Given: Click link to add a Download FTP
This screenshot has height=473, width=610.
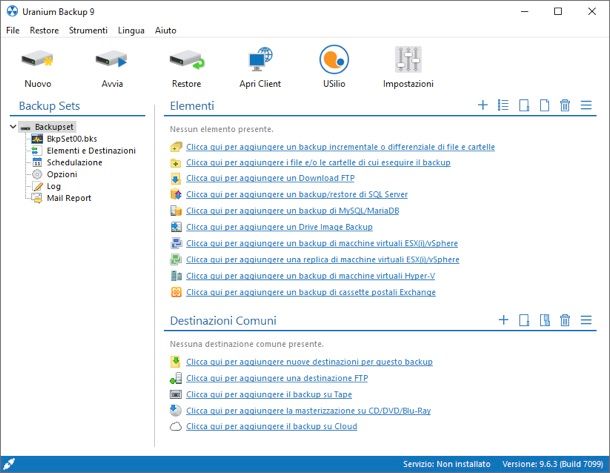Looking at the screenshot, I should point(270,178).
